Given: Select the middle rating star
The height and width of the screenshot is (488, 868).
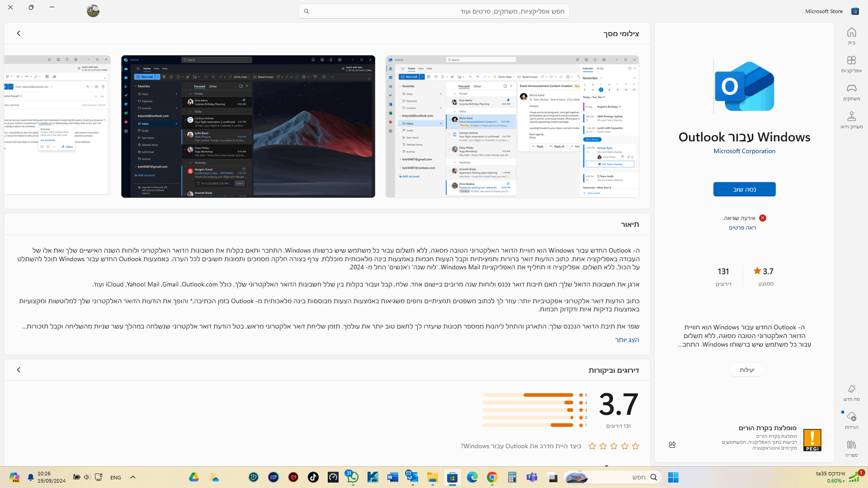Looking at the screenshot, I should click(x=614, y=446).
